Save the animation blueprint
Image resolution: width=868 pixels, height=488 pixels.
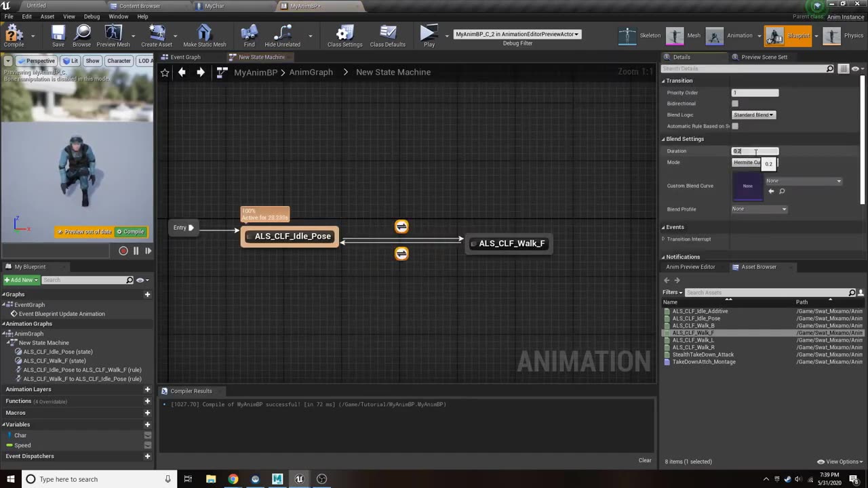(x=58, y=36)
